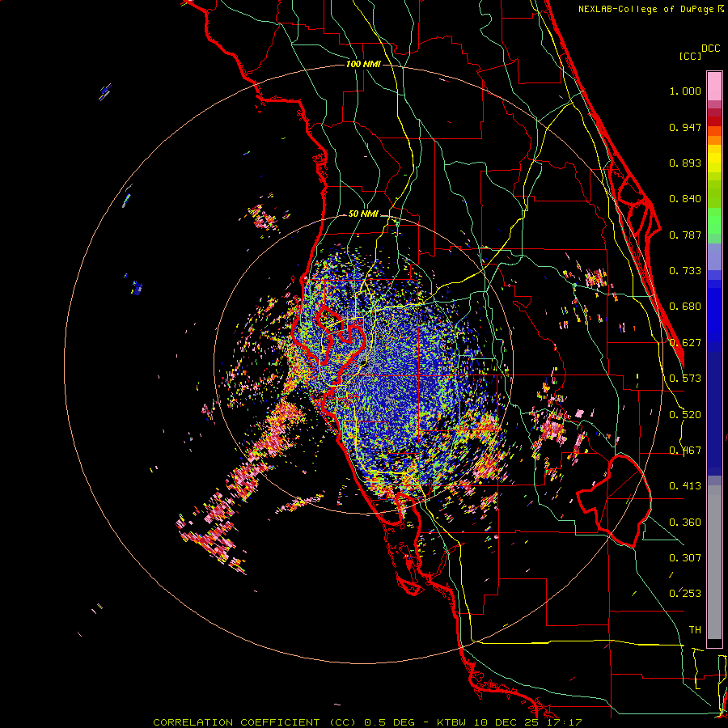Select the 0.573 color scale value
This screenshot has width=728, height=728.
685,379
